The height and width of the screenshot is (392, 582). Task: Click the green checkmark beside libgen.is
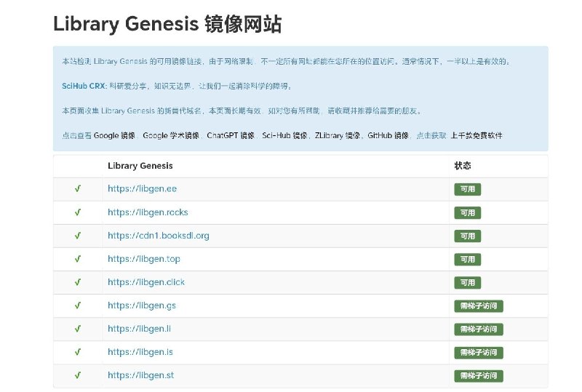(78, 352)
